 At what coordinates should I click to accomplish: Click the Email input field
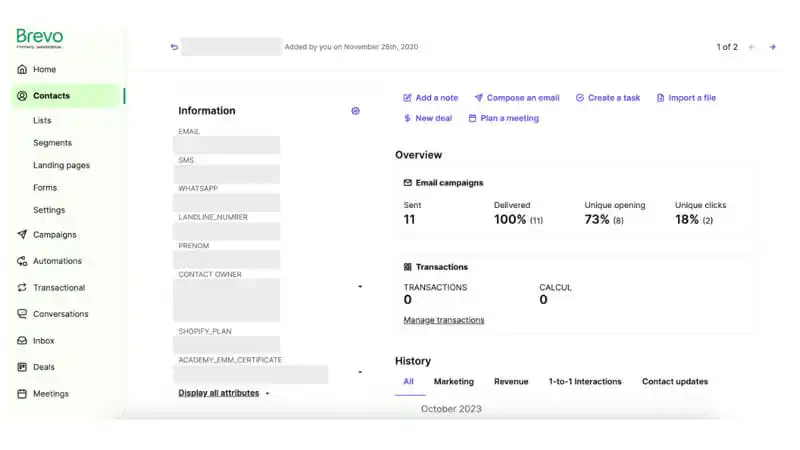226,146
